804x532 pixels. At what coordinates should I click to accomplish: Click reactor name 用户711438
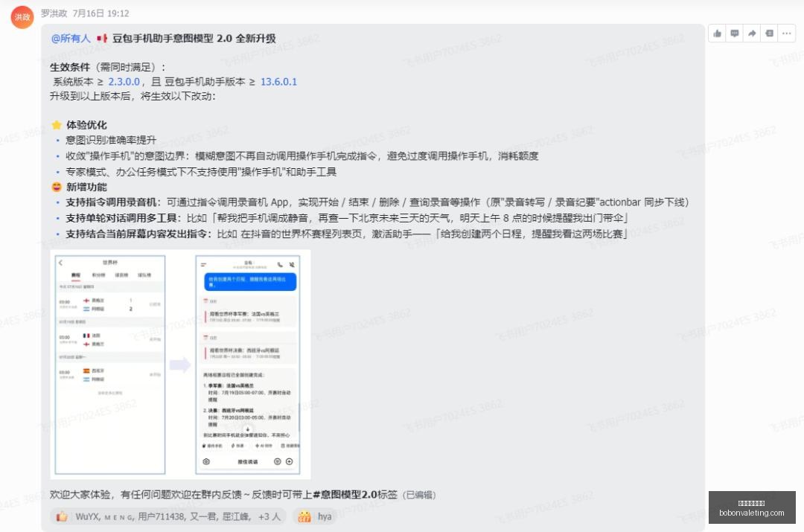click(x=161, y=516)
